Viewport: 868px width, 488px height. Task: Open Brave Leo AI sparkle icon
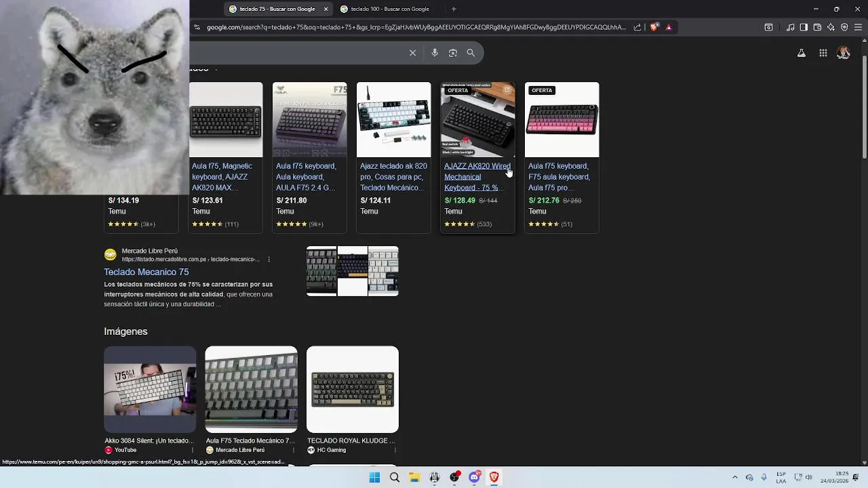coord(831,27)
